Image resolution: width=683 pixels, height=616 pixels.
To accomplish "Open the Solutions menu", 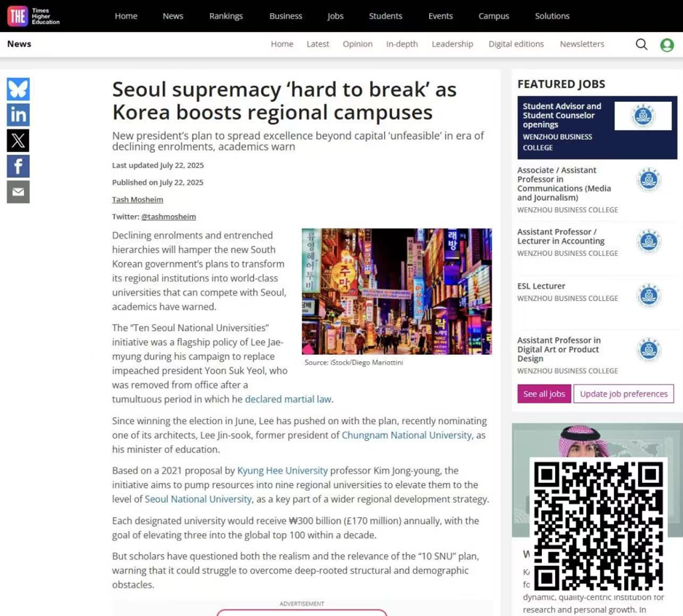I will click(552, 16).
